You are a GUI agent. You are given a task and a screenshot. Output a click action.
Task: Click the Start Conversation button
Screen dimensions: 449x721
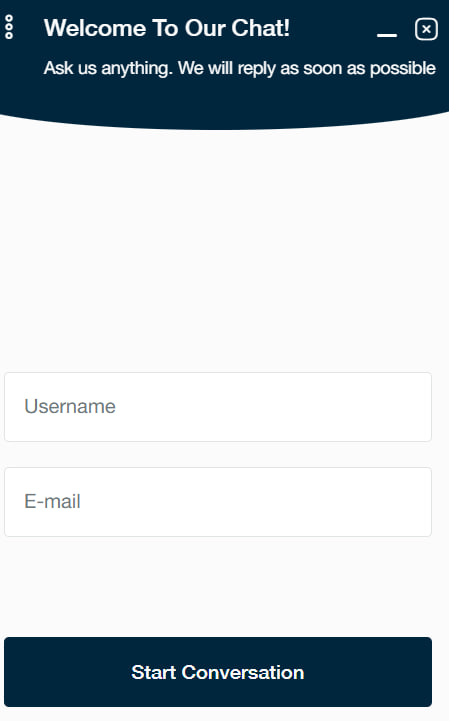coord(218,672)
